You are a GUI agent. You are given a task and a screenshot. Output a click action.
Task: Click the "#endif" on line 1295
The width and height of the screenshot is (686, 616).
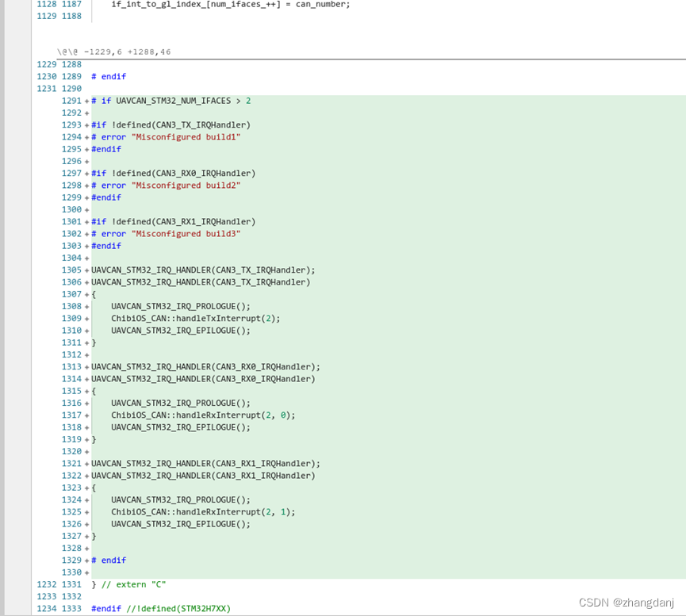point(106,149)
